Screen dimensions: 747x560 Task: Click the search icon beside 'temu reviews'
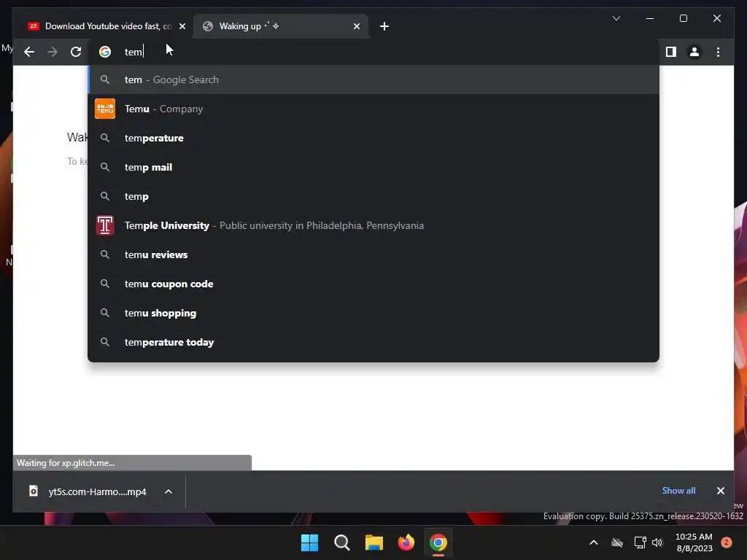click(x=105, y=254)
